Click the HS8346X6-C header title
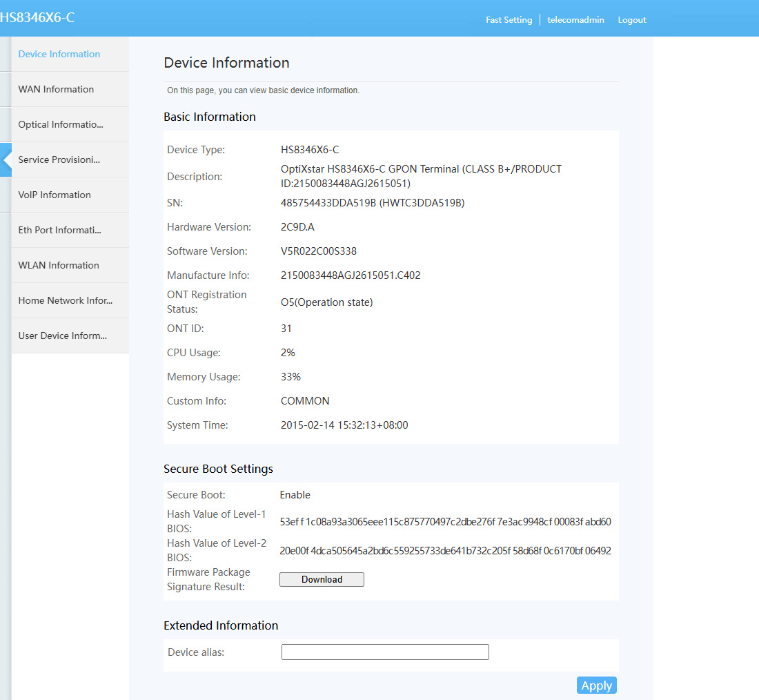The image size is (759, 700). (x=37, y=17)
